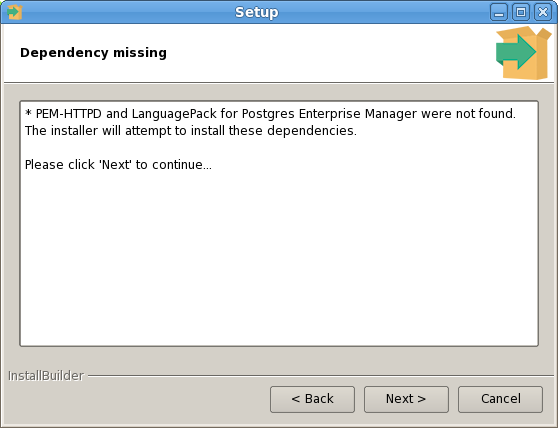Maximize the Setup window
The width and height of the screenshot is (558, 428).
(x=521, y=12)
